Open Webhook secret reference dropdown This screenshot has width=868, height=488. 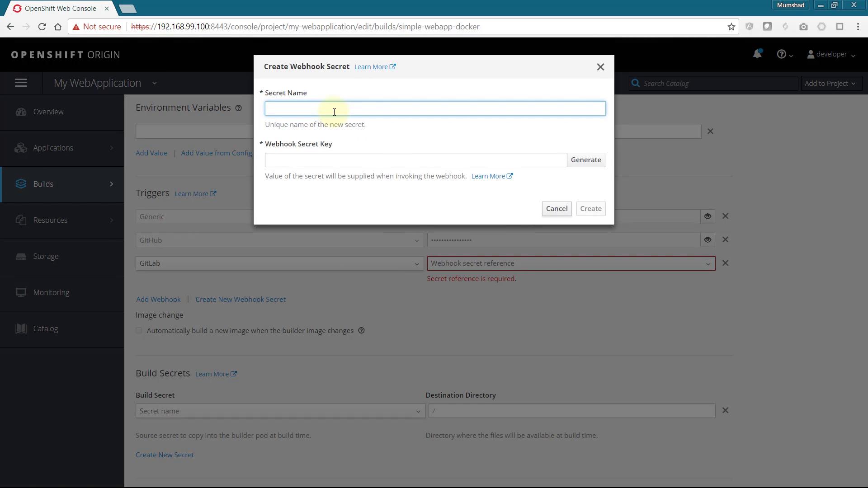coord(571,263)
